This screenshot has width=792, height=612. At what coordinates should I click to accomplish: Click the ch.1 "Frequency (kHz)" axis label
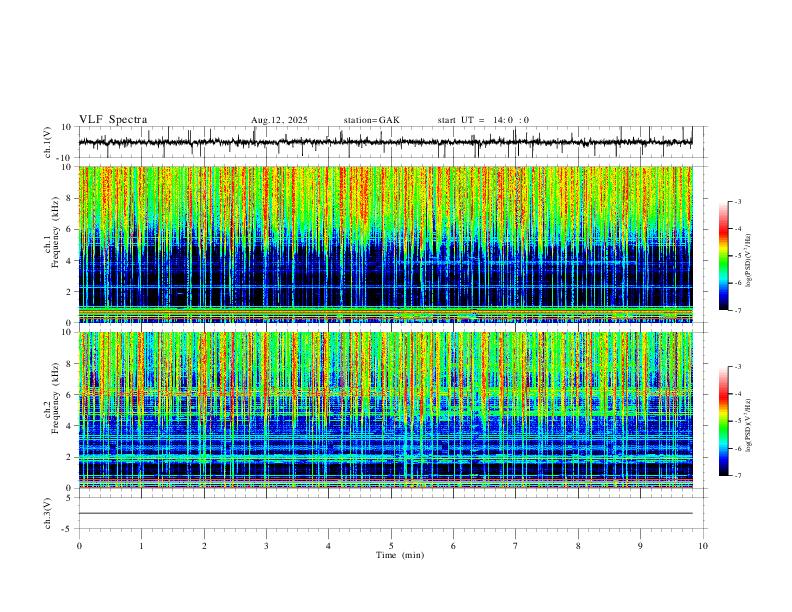coord(55,232)
